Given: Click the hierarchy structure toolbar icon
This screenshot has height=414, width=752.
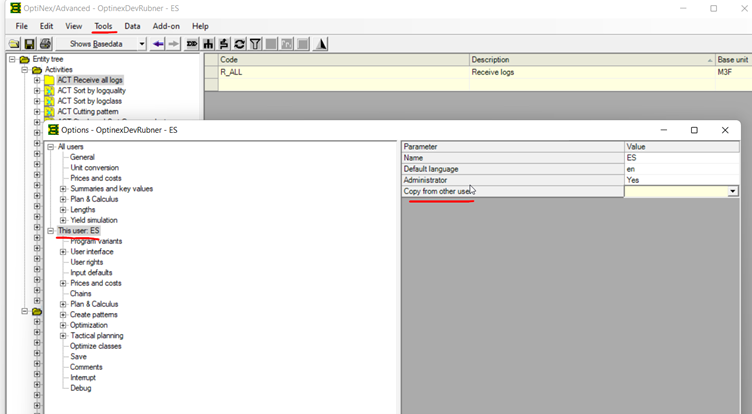Looking at the screenshot, I should point(208,44).
